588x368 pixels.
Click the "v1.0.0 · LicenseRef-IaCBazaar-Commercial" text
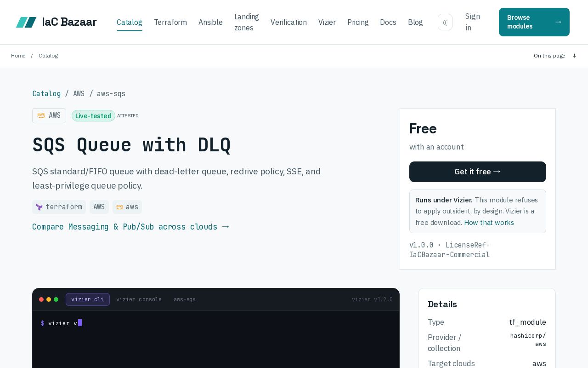click(x=450, y=250)
